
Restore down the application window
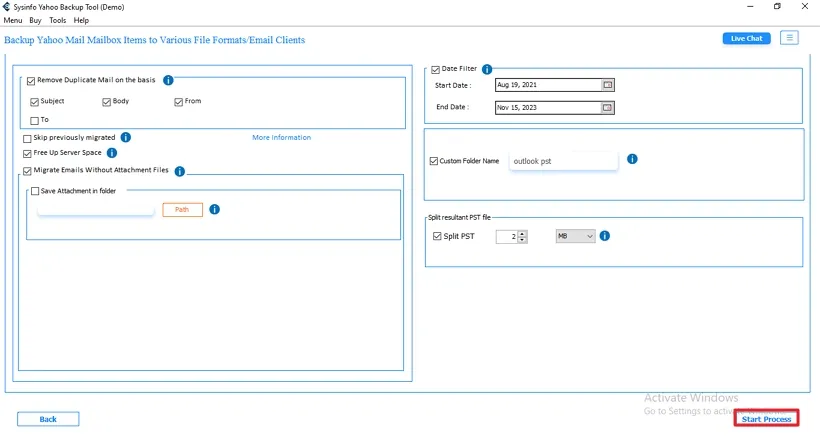click(777, 6)
